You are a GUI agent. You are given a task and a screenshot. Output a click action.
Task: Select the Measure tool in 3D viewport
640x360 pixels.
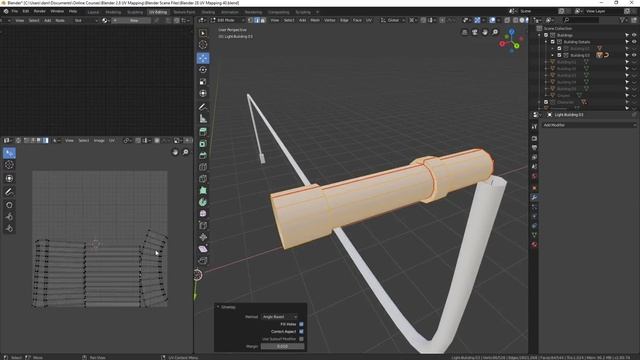(x=203, y=119)
